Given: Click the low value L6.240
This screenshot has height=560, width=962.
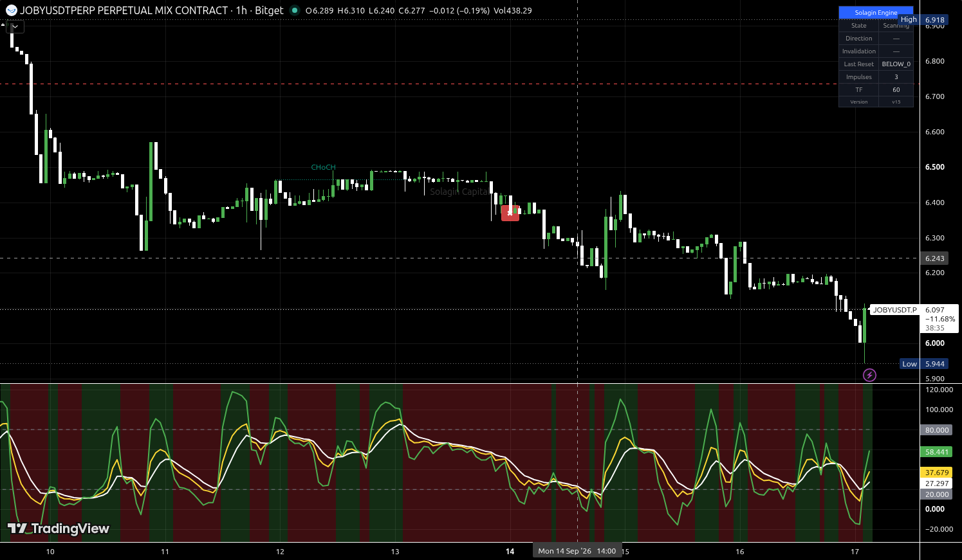Looking at the screenshot, I should click(x=382, y=11).
